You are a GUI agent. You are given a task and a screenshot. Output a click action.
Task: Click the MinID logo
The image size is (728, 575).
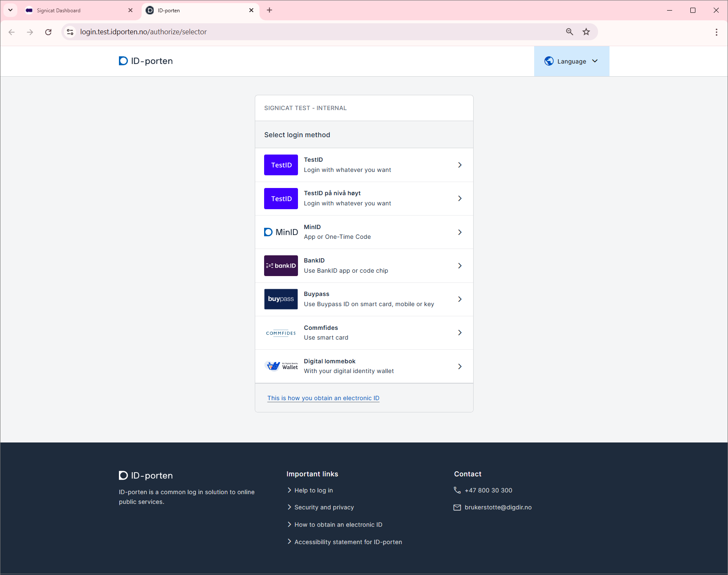click(281, 232)
